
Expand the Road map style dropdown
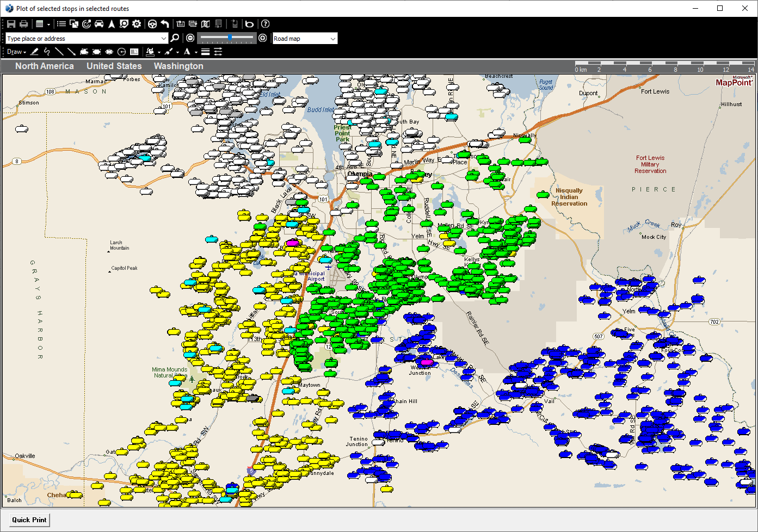(332, 39)
